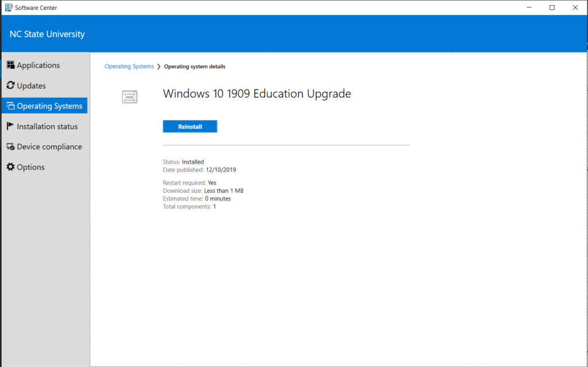
Task: Open Options using the gear icon
Action: [10, 167]
